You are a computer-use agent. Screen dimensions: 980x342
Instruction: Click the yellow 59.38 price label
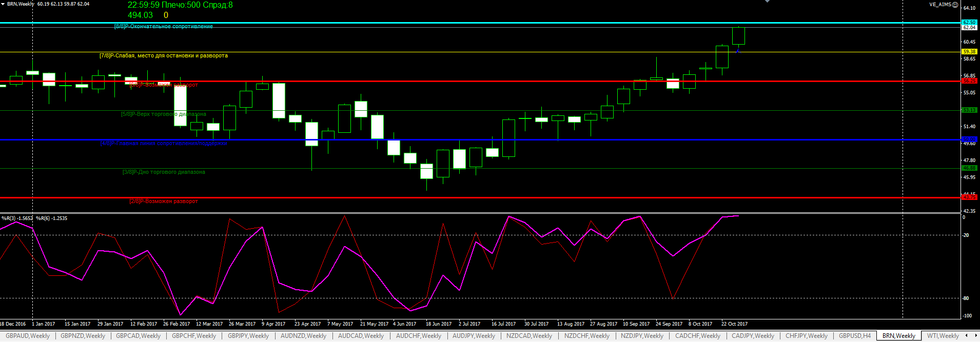969,52
